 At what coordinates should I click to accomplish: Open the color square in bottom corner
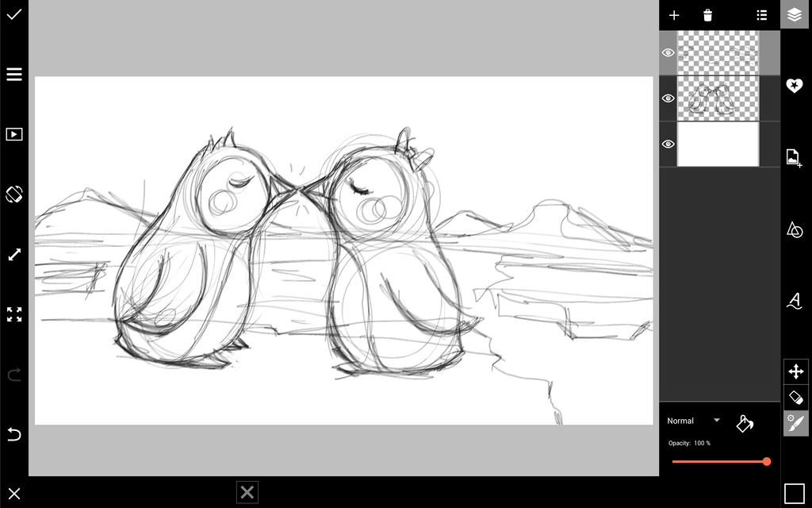click(794, 494)
